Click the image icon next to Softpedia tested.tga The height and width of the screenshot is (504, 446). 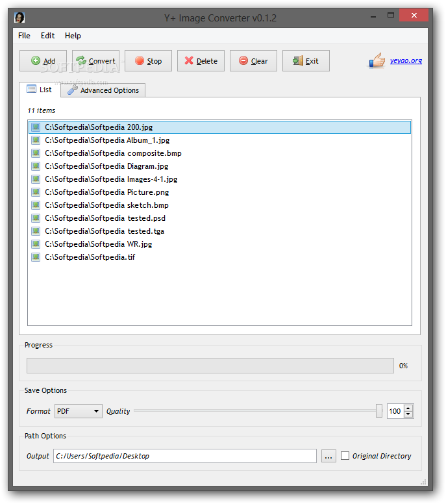36,231
